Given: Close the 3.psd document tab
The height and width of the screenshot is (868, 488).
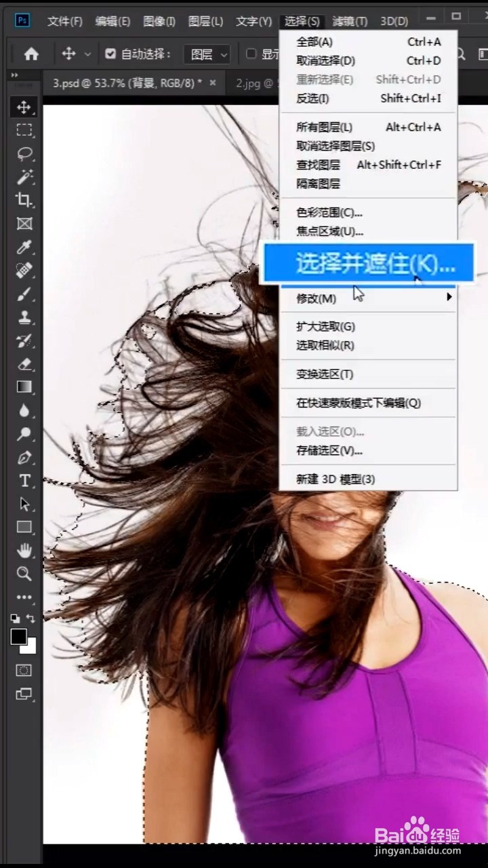Looking at the screenshot, I should coord(212,83).
